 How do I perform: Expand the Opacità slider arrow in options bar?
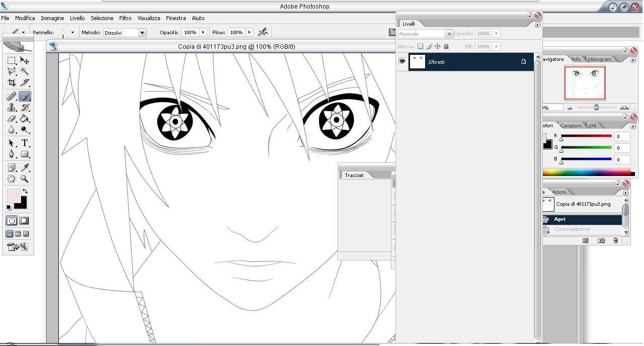pos(203,32)
